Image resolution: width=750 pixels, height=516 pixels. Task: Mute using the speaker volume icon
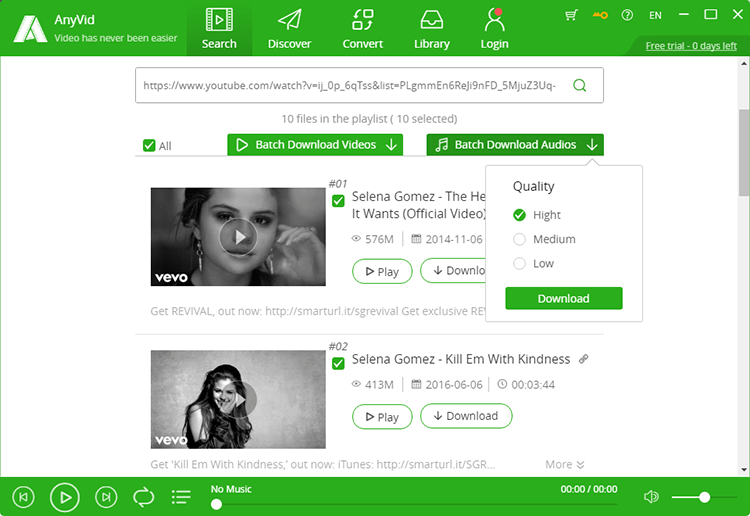(x=651, y=497)
